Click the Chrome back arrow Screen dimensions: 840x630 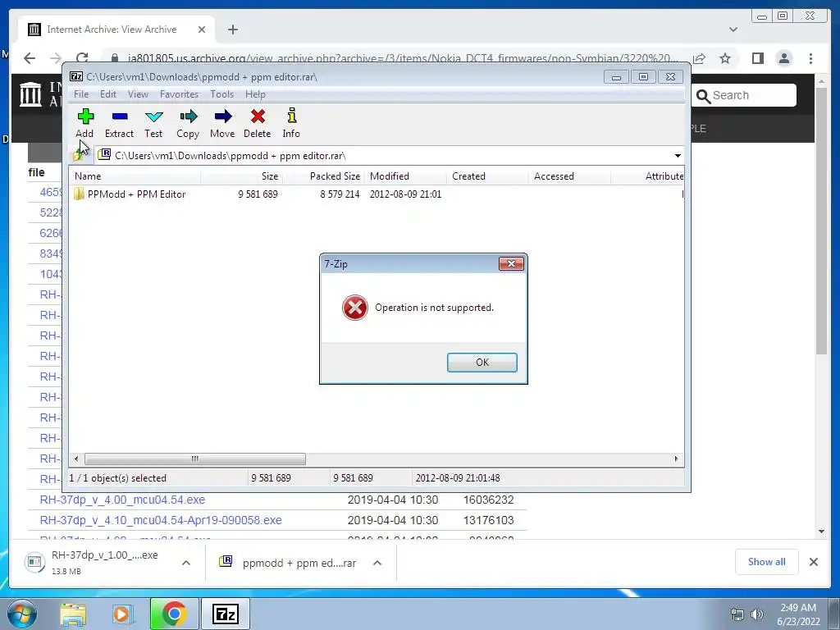point(30,58)
